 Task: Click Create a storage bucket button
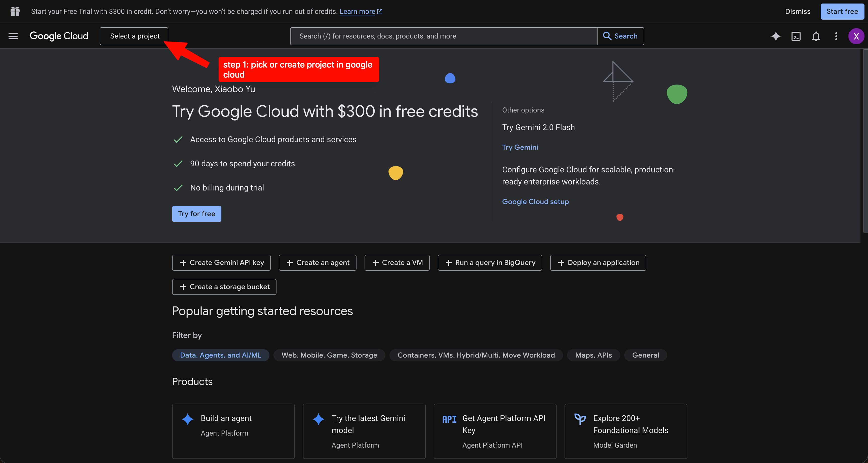point(224,287)
